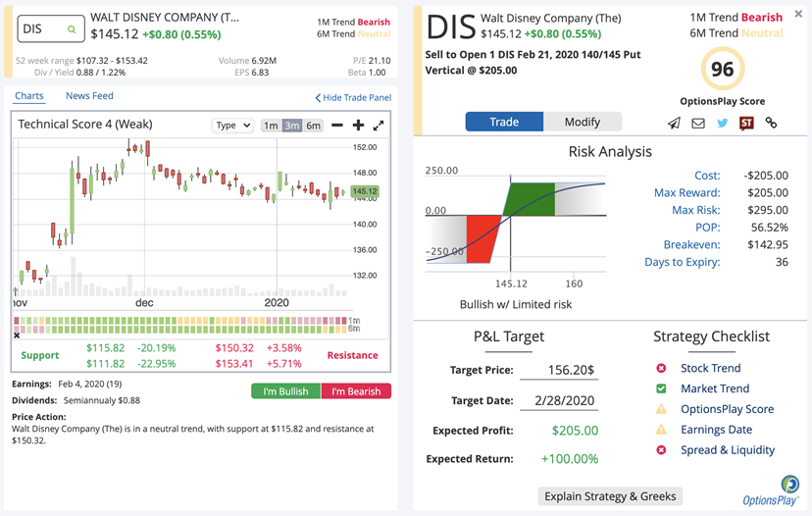Click resistance level $153.41

click(x=234, y=364)
